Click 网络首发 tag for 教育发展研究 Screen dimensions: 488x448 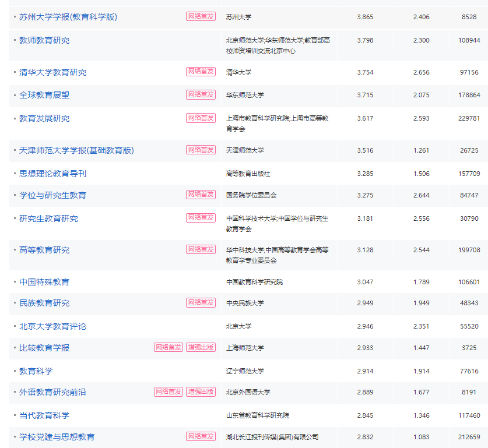point(201,118)
